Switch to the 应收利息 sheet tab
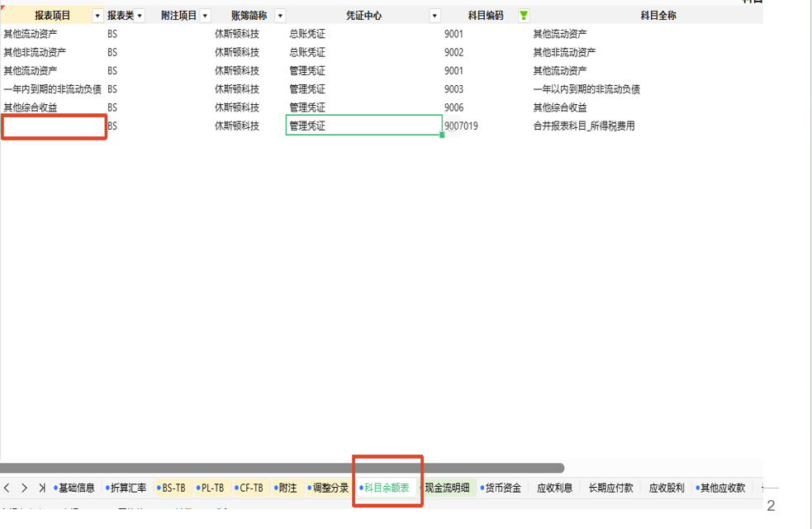Viewport: 812px width, 529px height. click(x=554, y=488)
